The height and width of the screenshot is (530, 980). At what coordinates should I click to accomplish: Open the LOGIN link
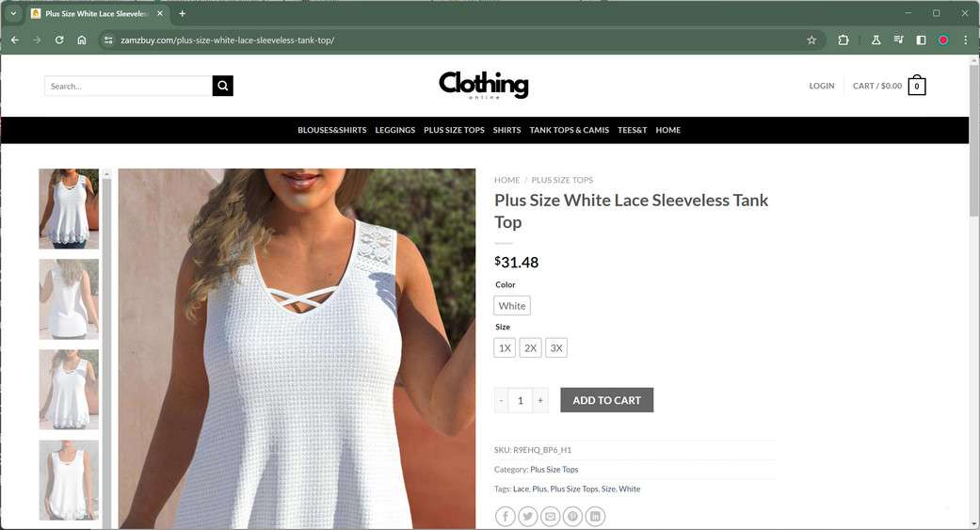(x=821, y=86)
